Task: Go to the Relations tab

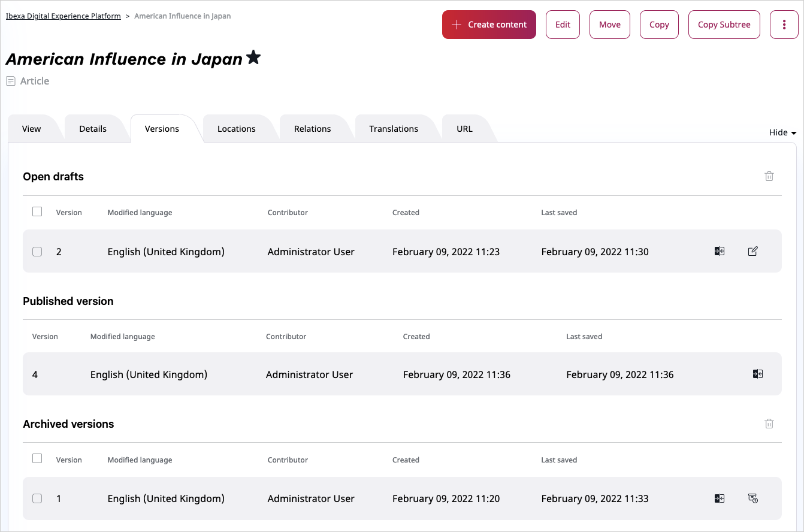Action: (x=313, y=129)
